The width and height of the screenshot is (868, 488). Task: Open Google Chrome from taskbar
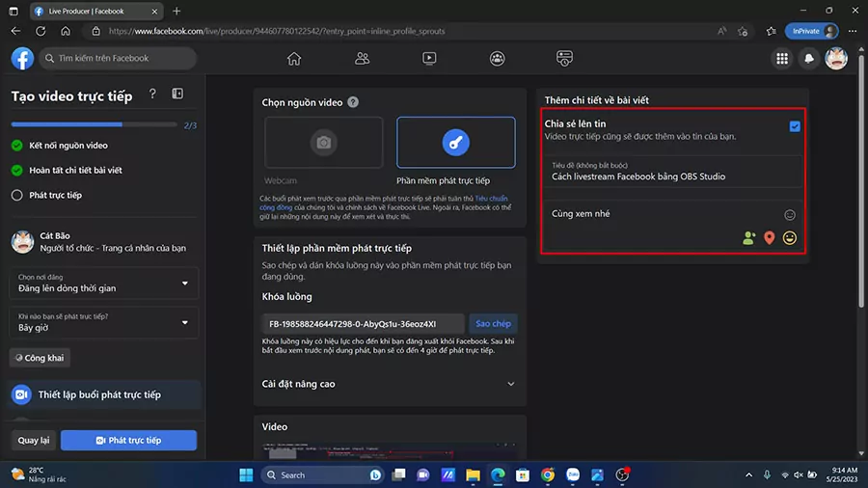coord(548,474)
